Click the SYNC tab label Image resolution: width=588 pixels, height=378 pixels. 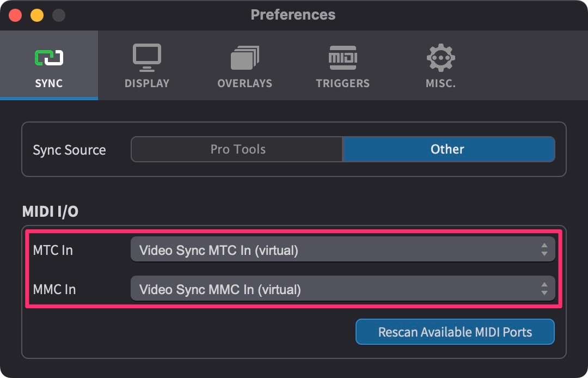(x=49, y=83)
